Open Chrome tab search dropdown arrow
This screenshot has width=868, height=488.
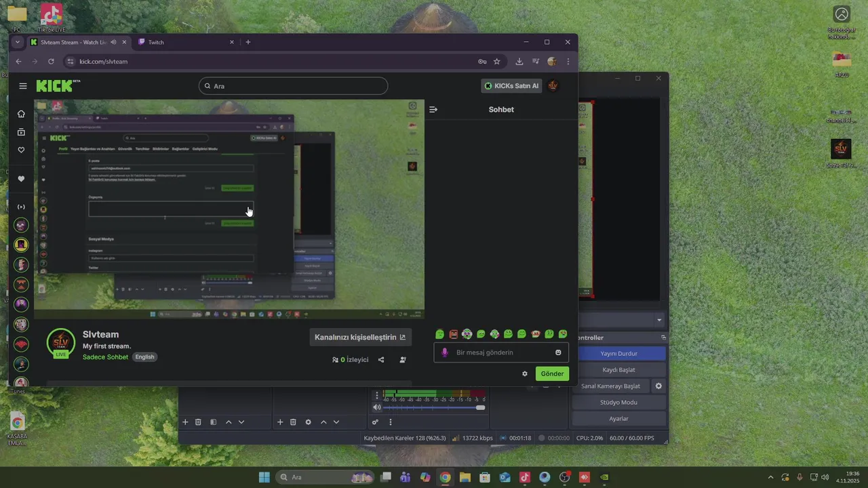coord(18,42)
